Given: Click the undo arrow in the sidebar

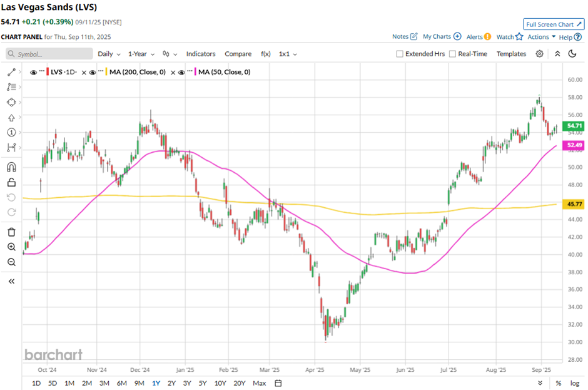Looking at the screenshot, I should [11, 197].
